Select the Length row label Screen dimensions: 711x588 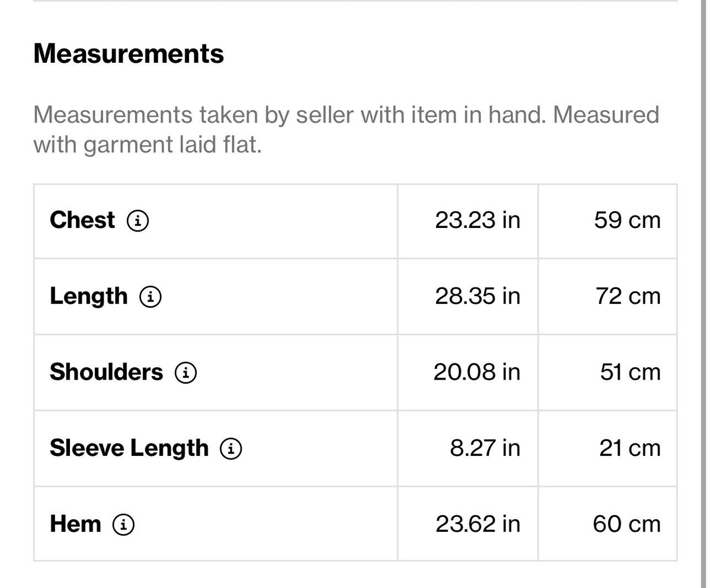[x=89, y=297]
